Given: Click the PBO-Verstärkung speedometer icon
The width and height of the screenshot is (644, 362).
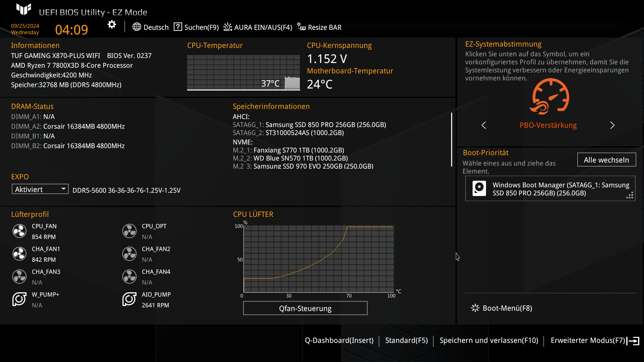Looking at the screenshot, I should click(x=549, y=97).
